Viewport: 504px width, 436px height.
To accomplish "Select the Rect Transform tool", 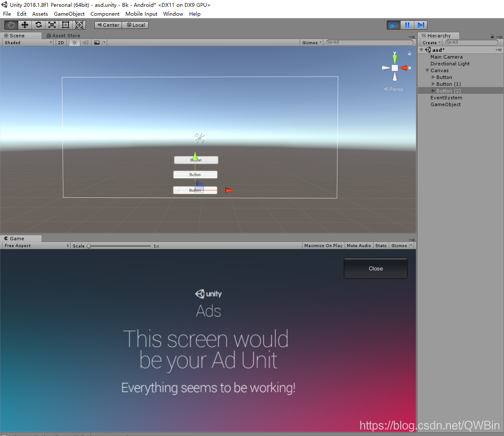I will click(x=65, y=25).
